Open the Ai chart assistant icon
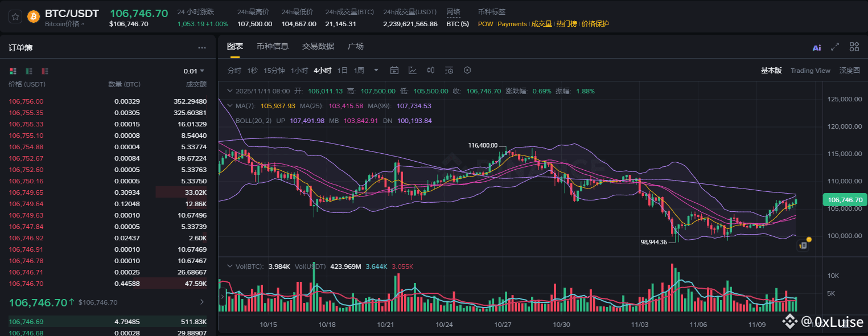The height and width of the screenshot is (336, 868). (x=817, y=47)
